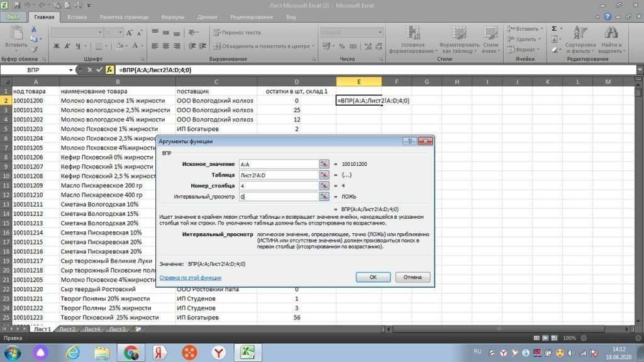
Task: Cancel formula entry with the X icon
Action: pyautogui.click(x=89, y=70)
